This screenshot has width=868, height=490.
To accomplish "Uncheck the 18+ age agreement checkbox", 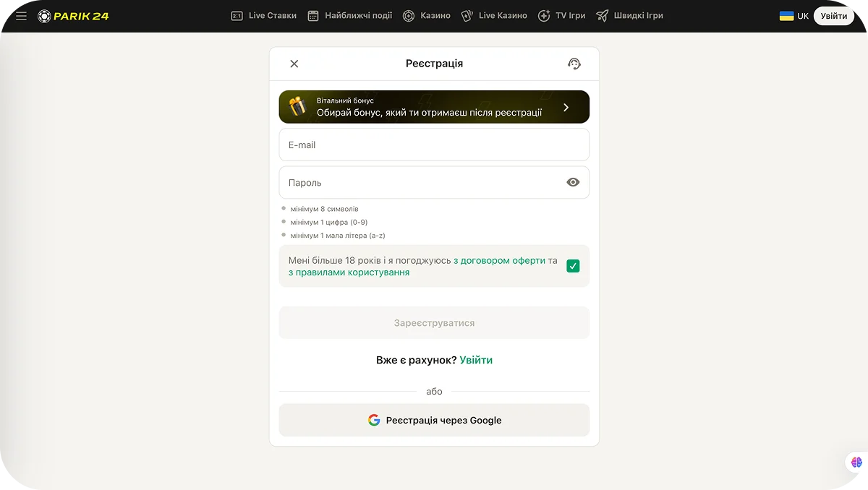I will [x=573, y=266].
